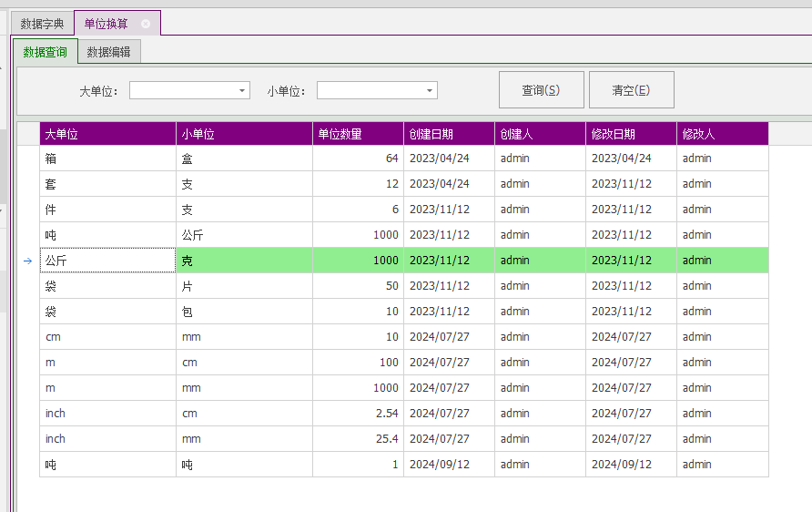Image resolution: width=812 pixels, height=512 pixels.
Task: Sort by 大单位 column header
Action: 107,134
